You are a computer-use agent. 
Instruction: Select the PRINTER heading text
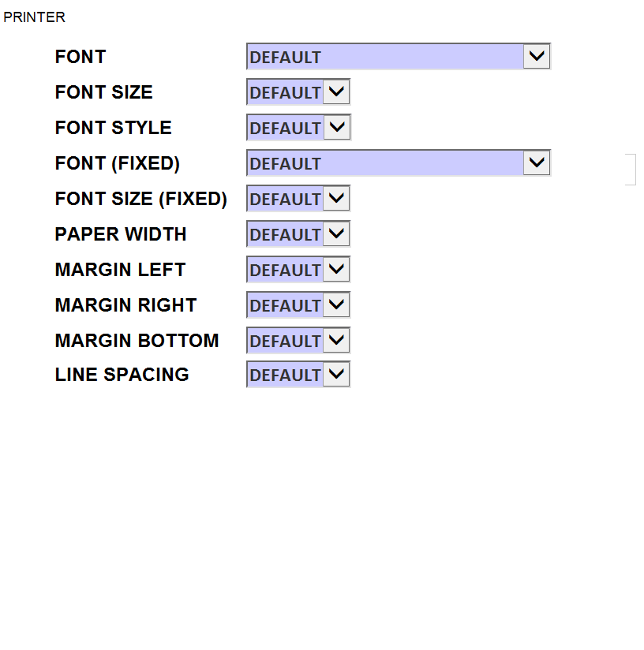(35, 17)
